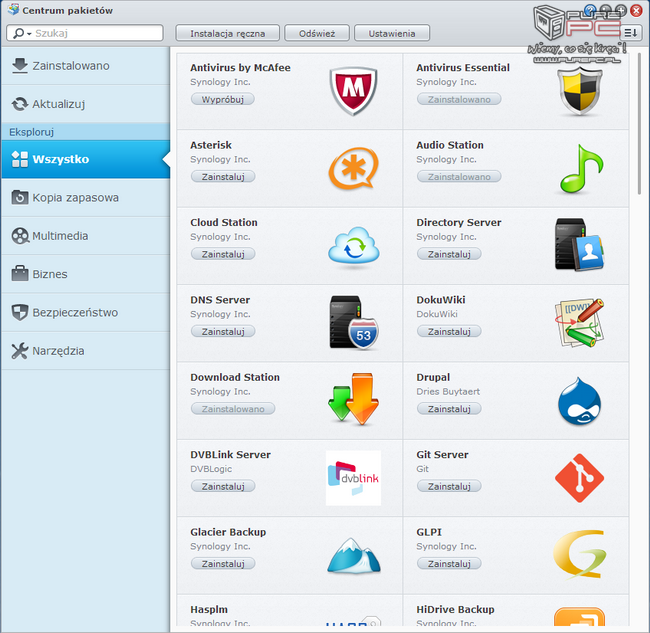This screenshot has width=650, height=633.
Task: Click the Antivirus by McAfee shield icon
Action: click(353, 91)
